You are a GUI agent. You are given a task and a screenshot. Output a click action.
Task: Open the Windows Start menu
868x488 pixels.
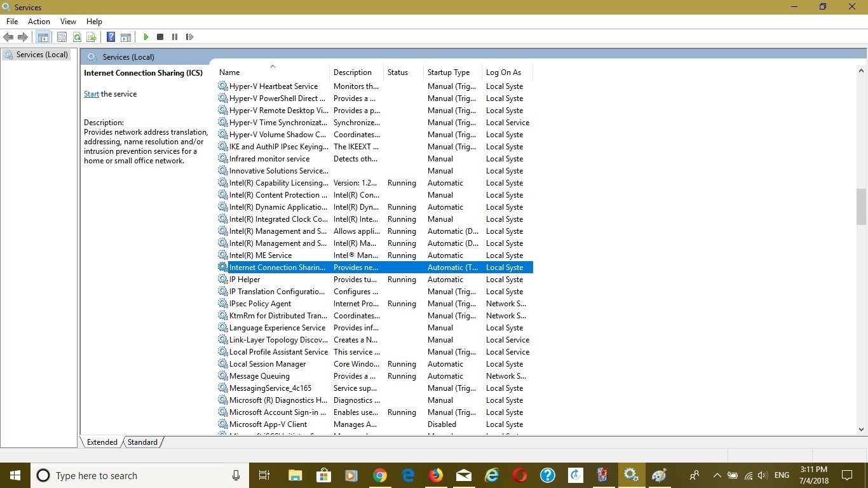tap(15, 475)
